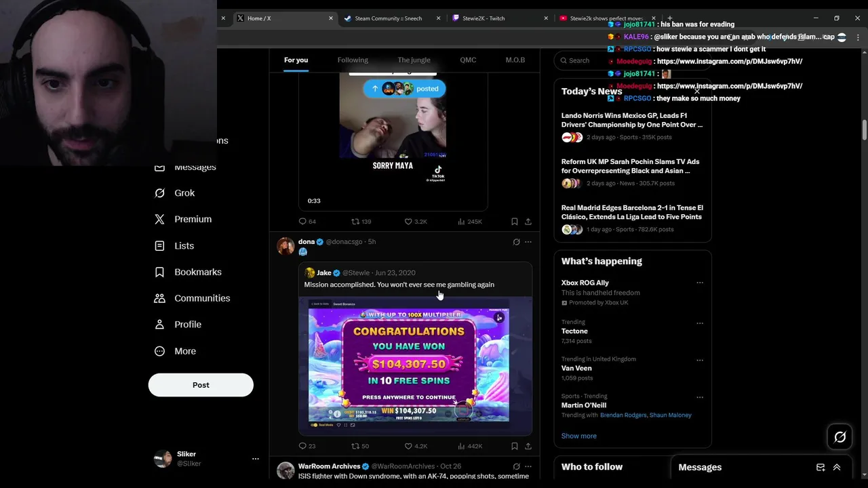Expand the Messages drawer
The width and height of the screenshot is (868, 488).
pyautogui.click(x=837, y=467)
